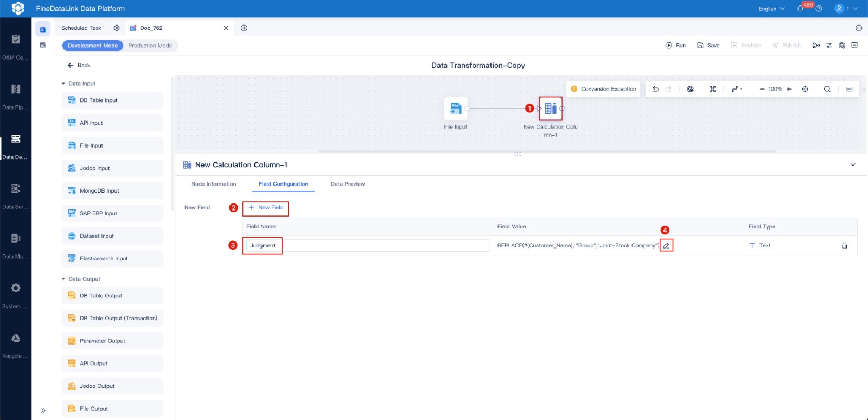The image size is (868, 420).
Task: Add a new tab with plus icon
Action: point(244,28)
